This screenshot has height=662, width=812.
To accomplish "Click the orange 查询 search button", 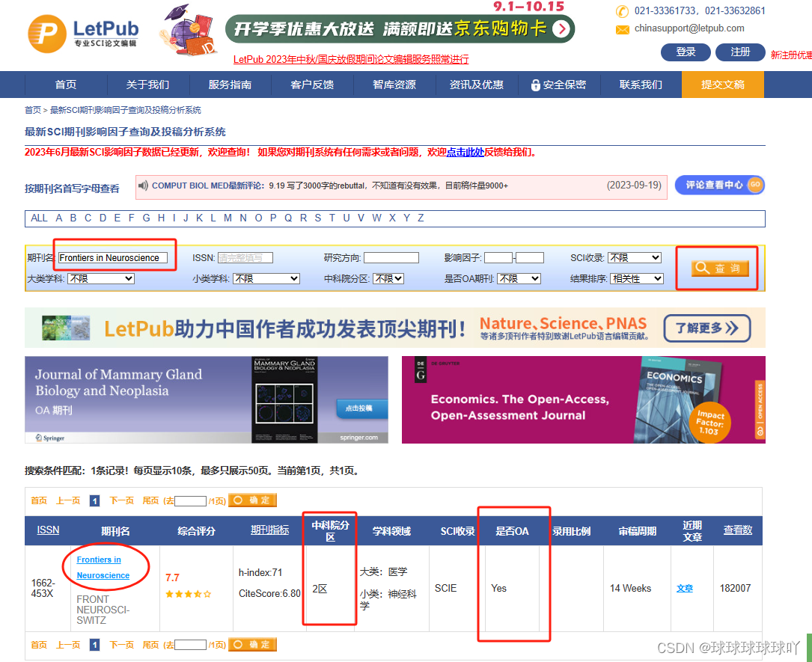I will coord(720,268).
